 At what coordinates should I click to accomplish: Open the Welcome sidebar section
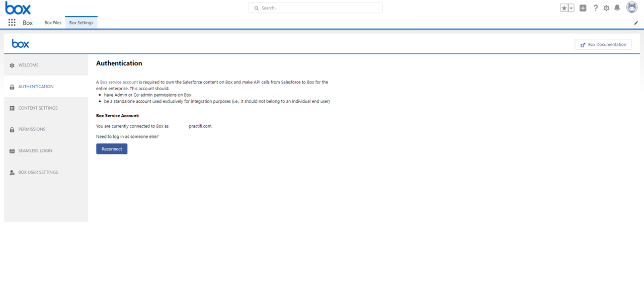[46, 65]
